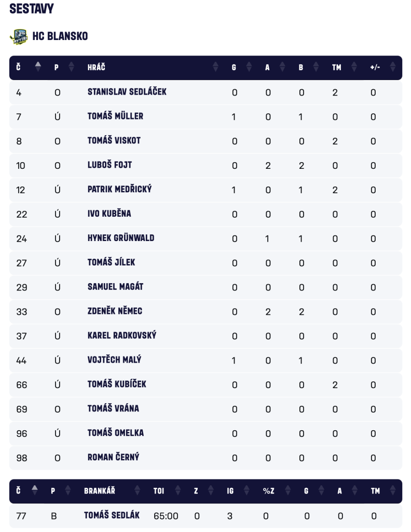Image resolution: width=411 pixels, height=532 pixels.
Task: Open Patrik Medřický player page
Action: tap(119, 190)
